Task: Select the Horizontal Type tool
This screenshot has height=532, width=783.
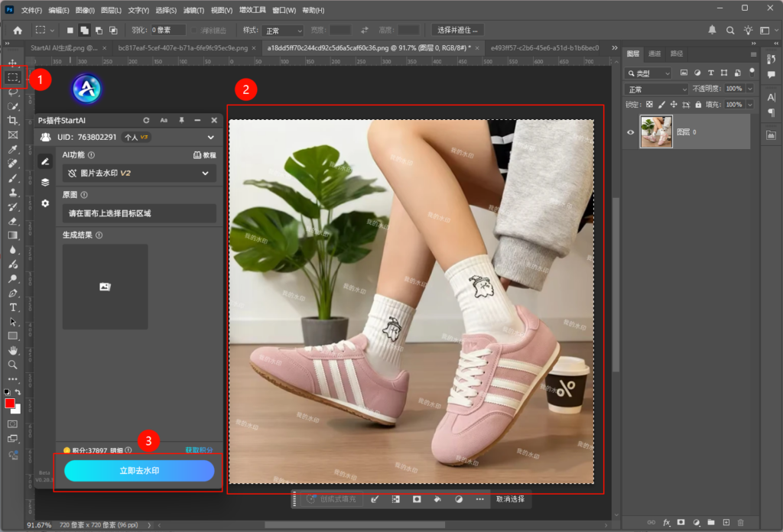Action: pyautogui.click(x=13, y=307)
